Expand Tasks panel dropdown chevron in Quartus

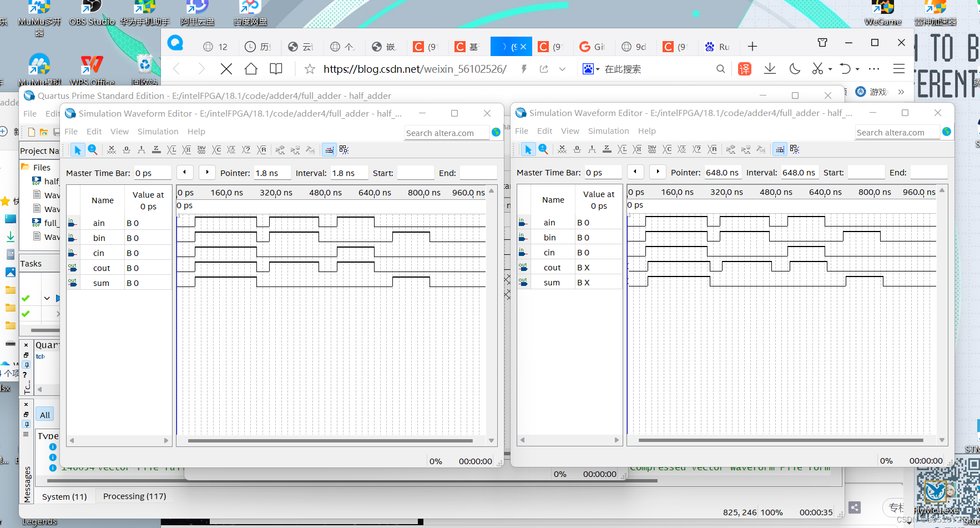tap(47, 298)
